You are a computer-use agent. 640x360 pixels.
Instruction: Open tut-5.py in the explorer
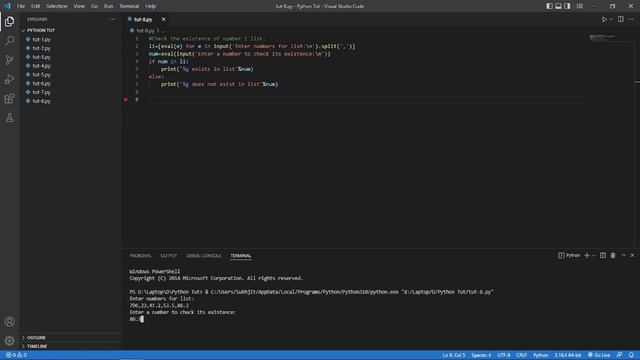[x=42, y=75]
